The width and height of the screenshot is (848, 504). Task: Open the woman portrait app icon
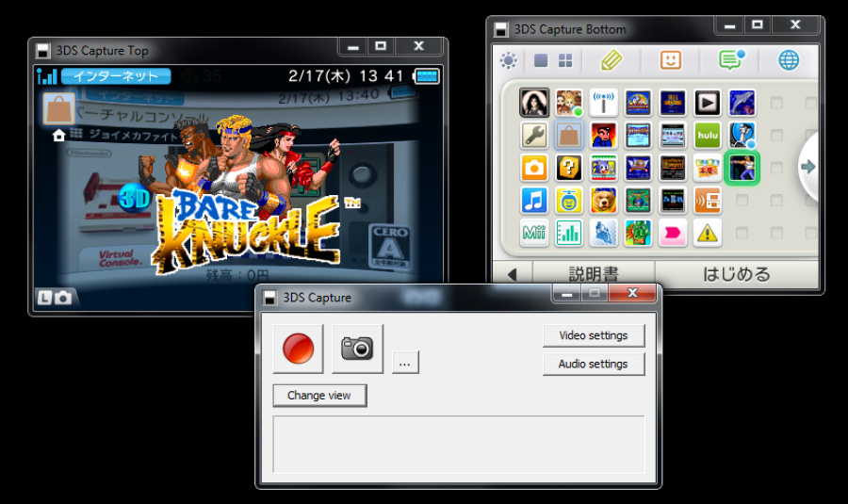[534, 102]
